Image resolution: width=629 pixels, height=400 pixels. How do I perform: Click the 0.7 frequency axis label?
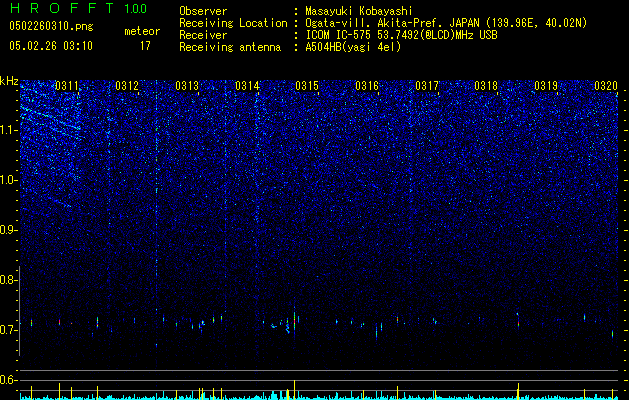(x=9, y=330)
